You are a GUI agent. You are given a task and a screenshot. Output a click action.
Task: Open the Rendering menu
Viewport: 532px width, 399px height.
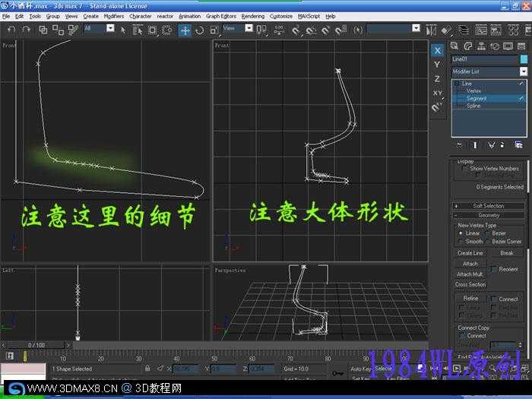(253, 16)
